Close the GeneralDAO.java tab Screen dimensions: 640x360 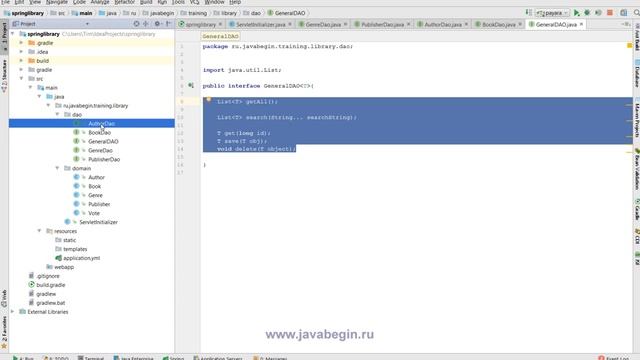[581, 24]
